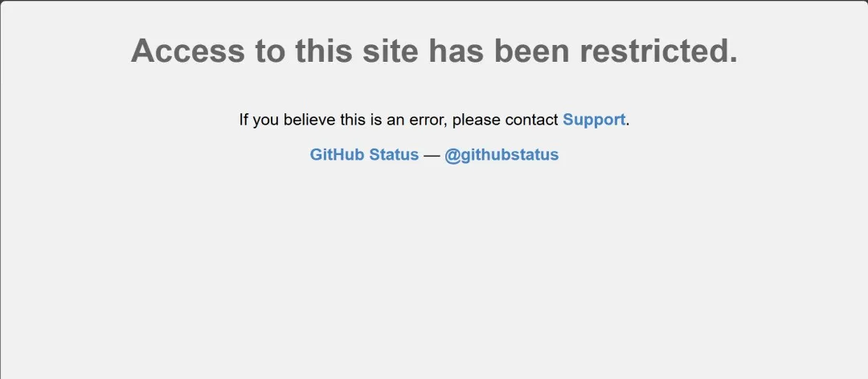
Task: Click the word "Access" in the heading
Action: click(x=187, y=51)
